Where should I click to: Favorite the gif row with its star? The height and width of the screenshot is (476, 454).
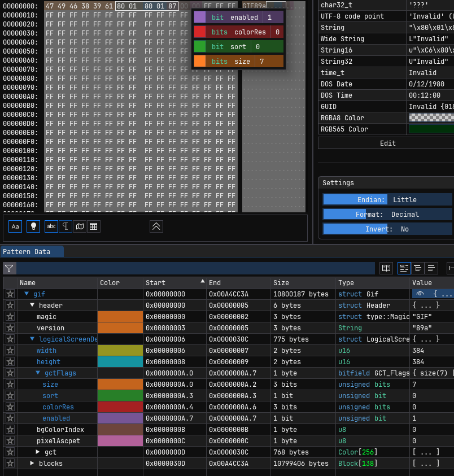(10, 294)
